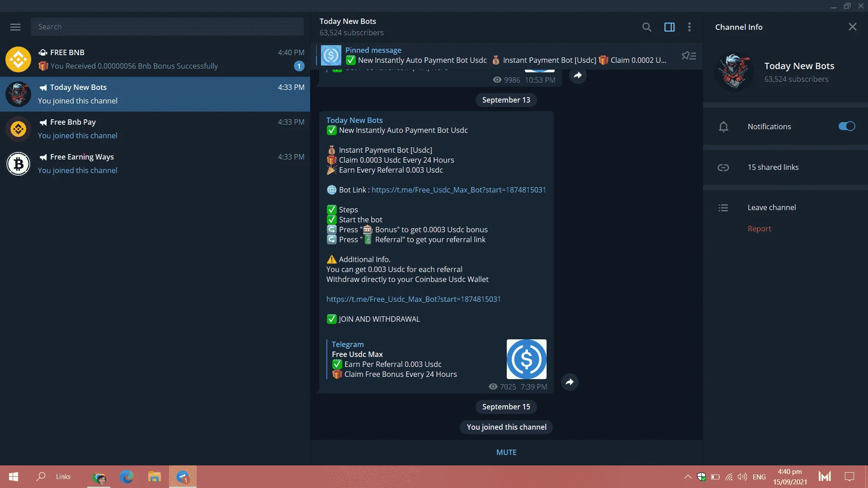This screenshot has width=868, height=488.
Task: Click the Telegram link preview title
Action: pyautogui.click(x=348, y=344)
